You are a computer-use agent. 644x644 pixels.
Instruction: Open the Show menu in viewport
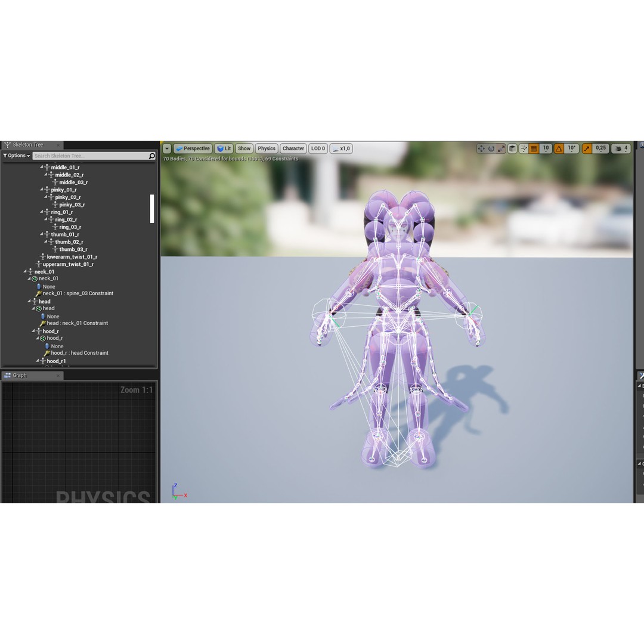[244, 148]
